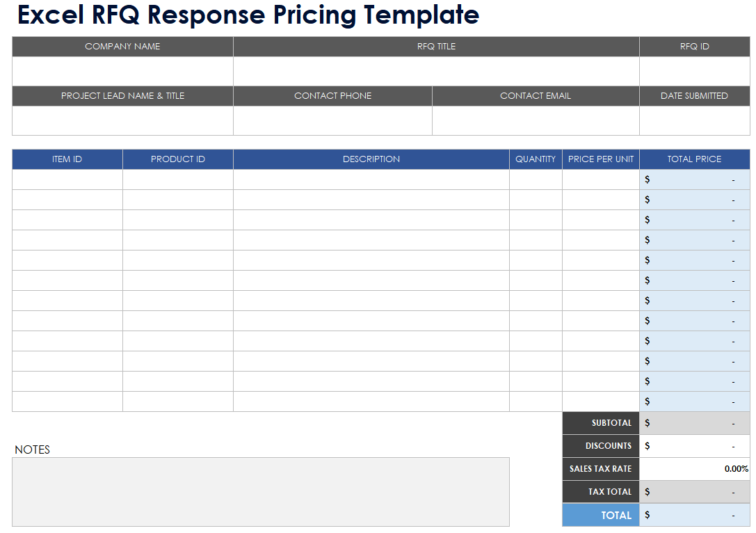756x533 pixels.
Task: Click the Tax Total amount cell
Action: pyautogui.click(x=694, y=492)
